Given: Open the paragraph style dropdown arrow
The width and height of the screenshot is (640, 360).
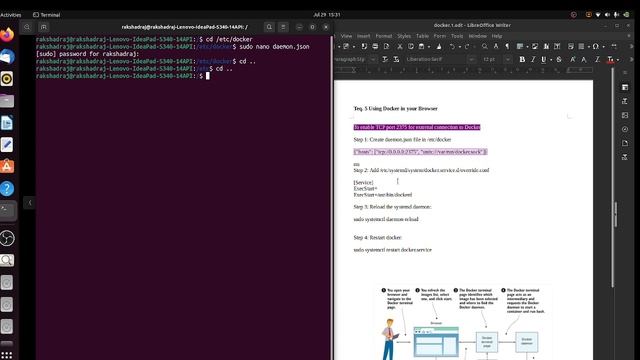Looking at the screenshot, I should pos(373,60).
